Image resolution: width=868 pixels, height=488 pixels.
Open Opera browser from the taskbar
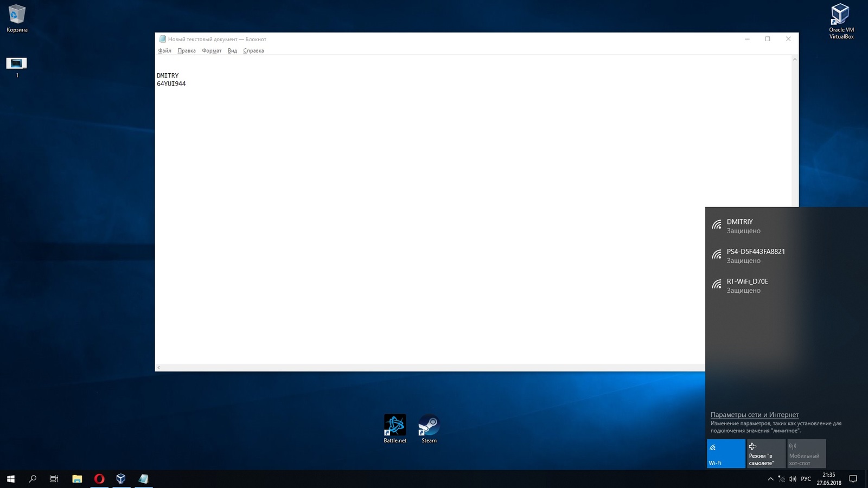pos(99,479)
